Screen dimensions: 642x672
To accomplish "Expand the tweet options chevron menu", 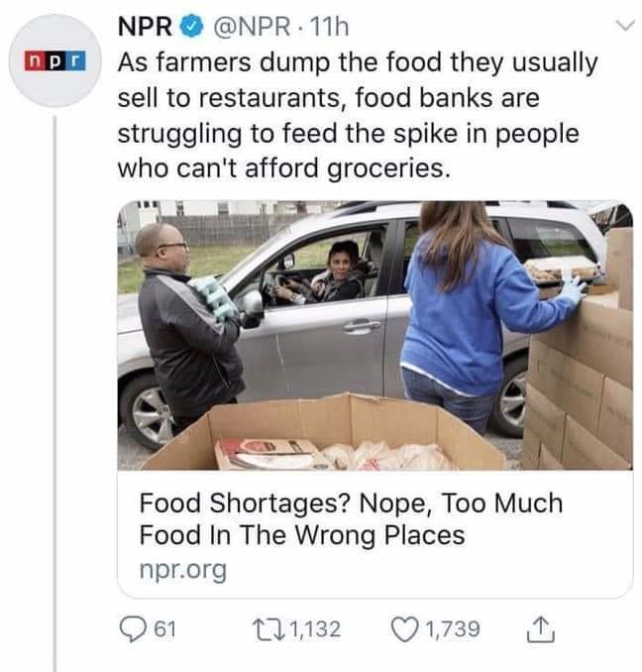I will pos(619,25).
